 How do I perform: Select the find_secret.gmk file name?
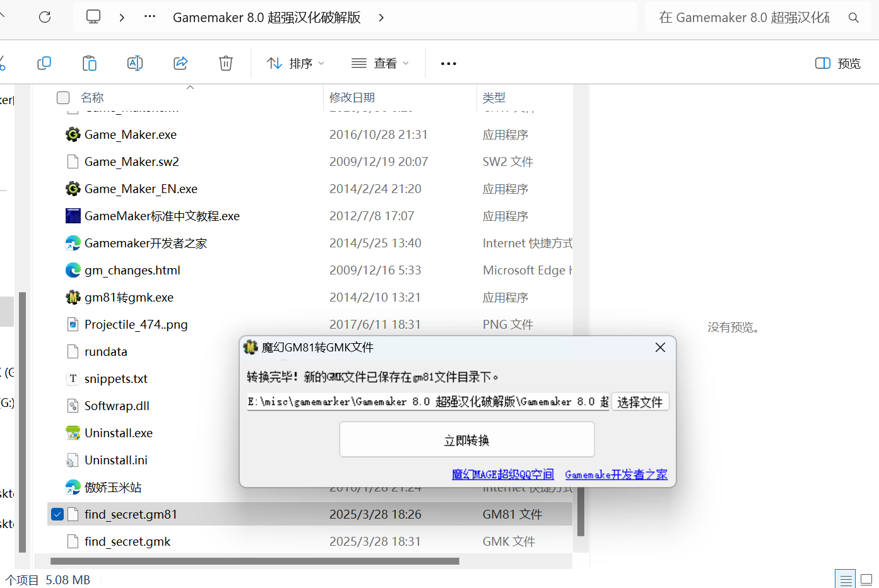(x=127, y=541)
